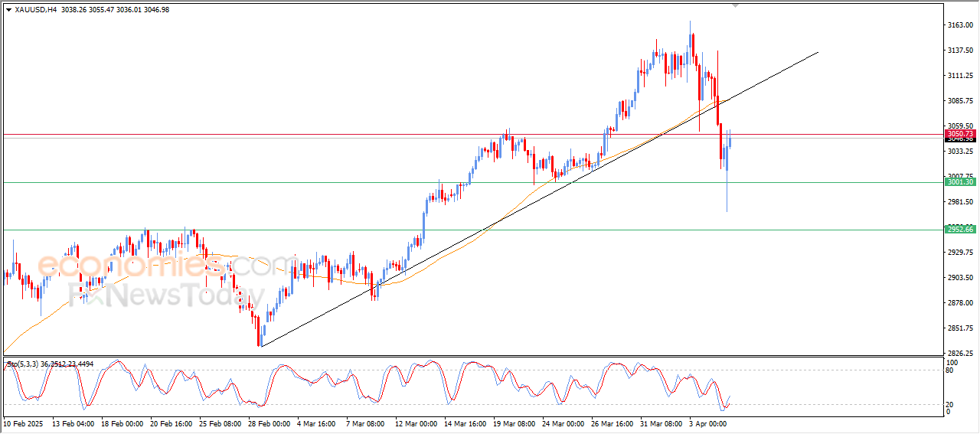Click the 3137.50 price axis label
The image size is (980, 434).
click(960, 51)
